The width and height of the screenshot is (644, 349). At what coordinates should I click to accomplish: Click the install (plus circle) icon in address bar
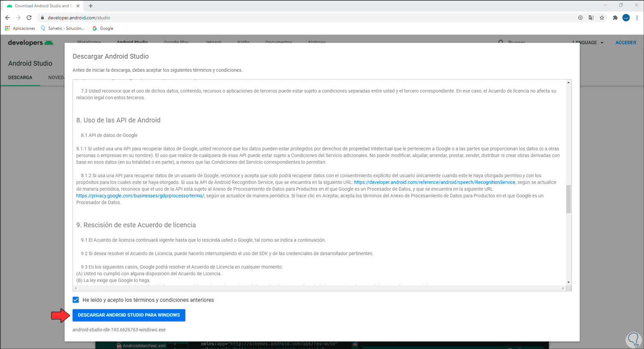pos(580,18)
